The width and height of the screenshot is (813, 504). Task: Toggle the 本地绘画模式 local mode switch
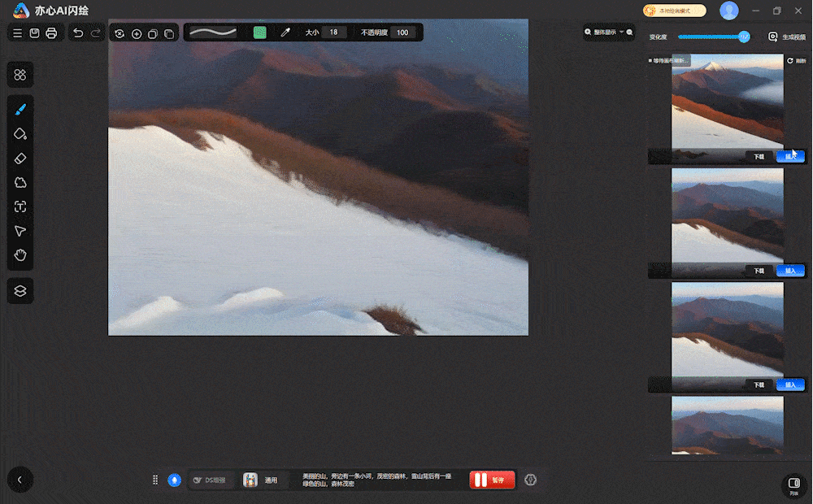pos(674,11)
